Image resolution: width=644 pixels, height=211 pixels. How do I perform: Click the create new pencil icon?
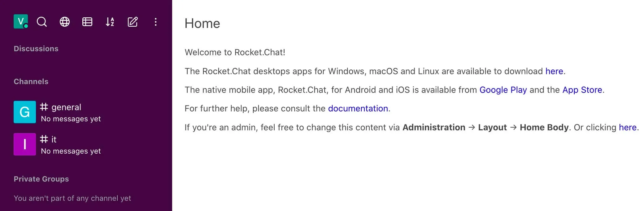133,22
